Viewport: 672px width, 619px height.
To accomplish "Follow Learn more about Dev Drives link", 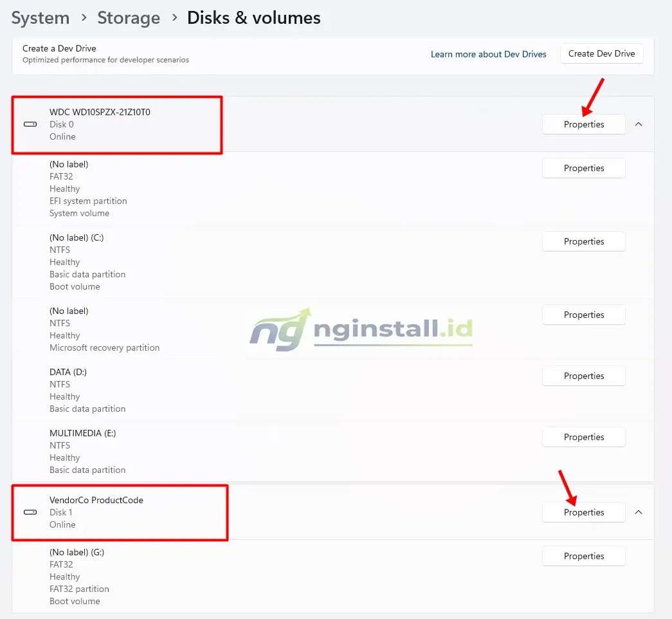I will click(489, 54).
